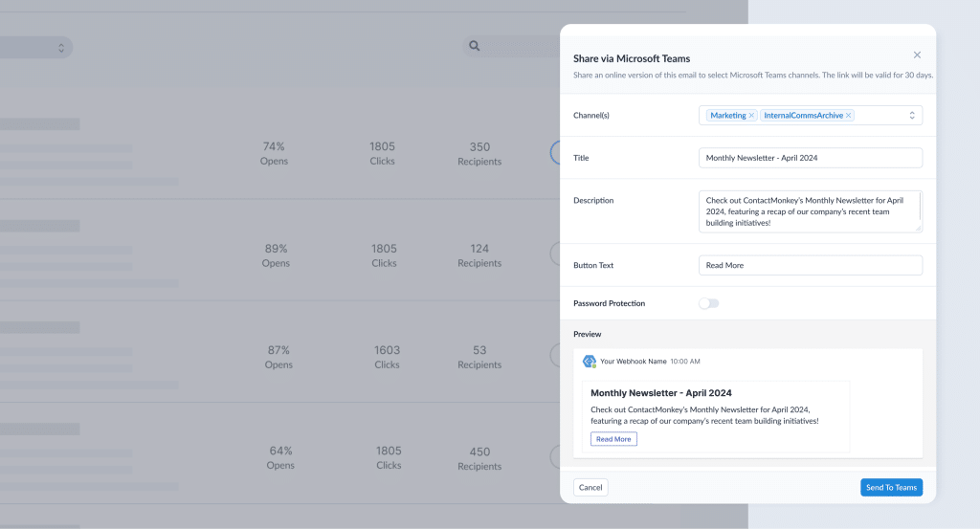This screenshot has height=529, width=980.
Task: Click the circle button in 89% Opens row
Action: pyautogui.click(x=555, y=254)
